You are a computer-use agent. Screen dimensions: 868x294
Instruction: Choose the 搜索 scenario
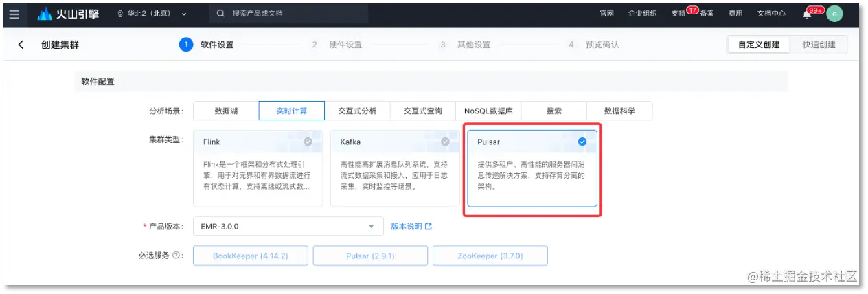554,111
